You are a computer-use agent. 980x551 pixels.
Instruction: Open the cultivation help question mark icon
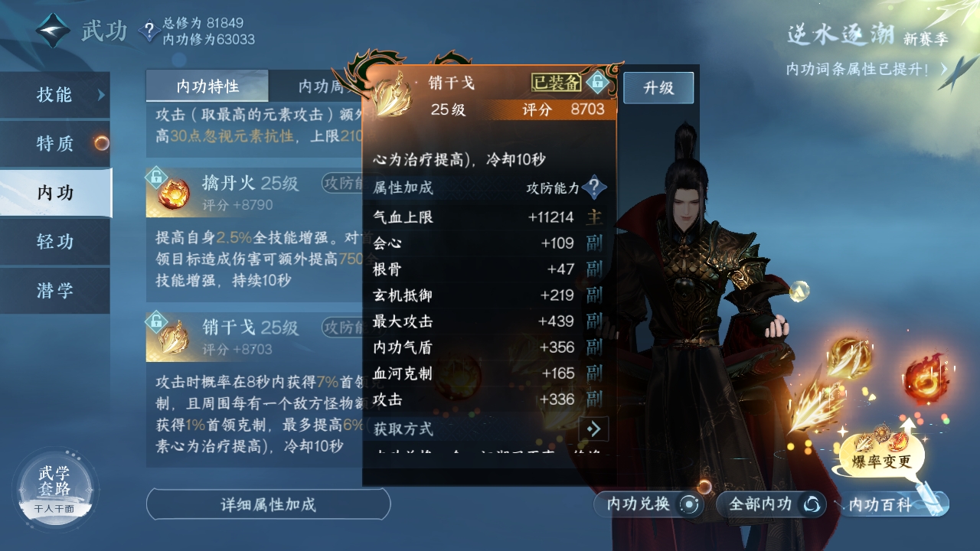click(149, 31)
